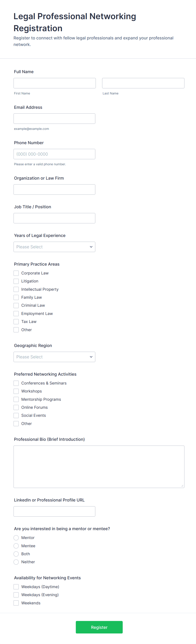Expand the Geographic Region dropdown
This screenshot has width=196, height=644.
click(x=54, y=357)
